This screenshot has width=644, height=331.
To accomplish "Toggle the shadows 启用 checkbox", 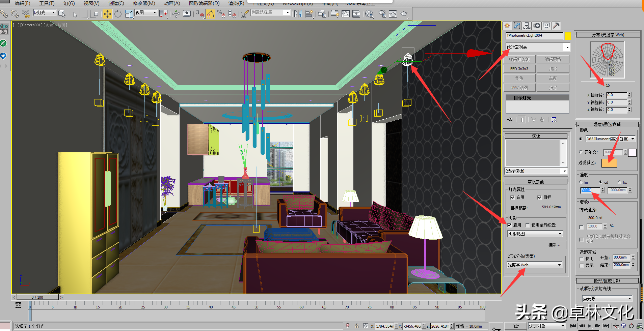I will (509, 225).
